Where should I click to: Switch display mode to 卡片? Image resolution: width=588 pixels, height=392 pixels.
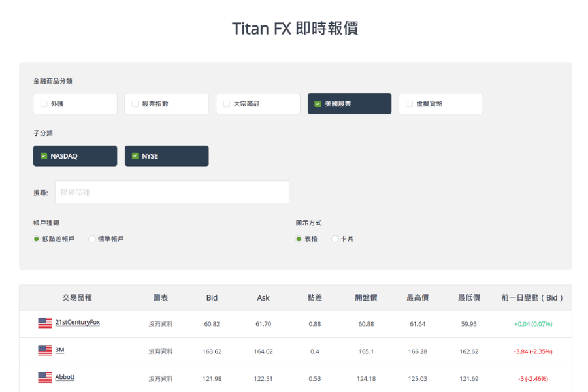tap(335, 238)
